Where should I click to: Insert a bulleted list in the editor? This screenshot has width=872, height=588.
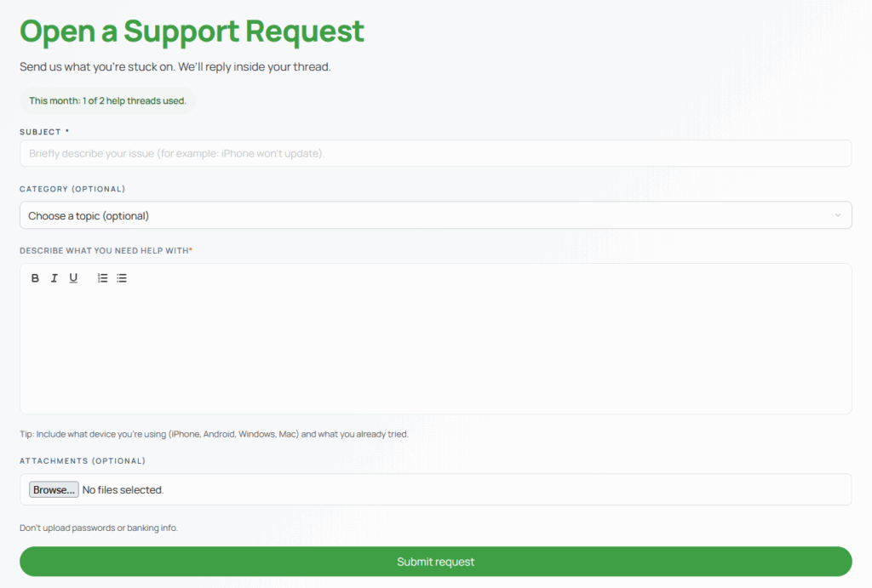point(121,277)
